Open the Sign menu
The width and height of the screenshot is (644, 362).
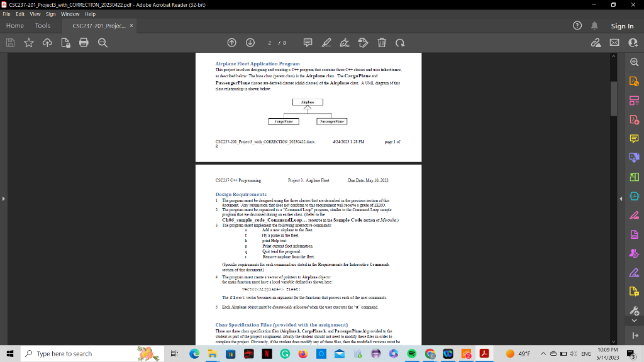(50, 14)
